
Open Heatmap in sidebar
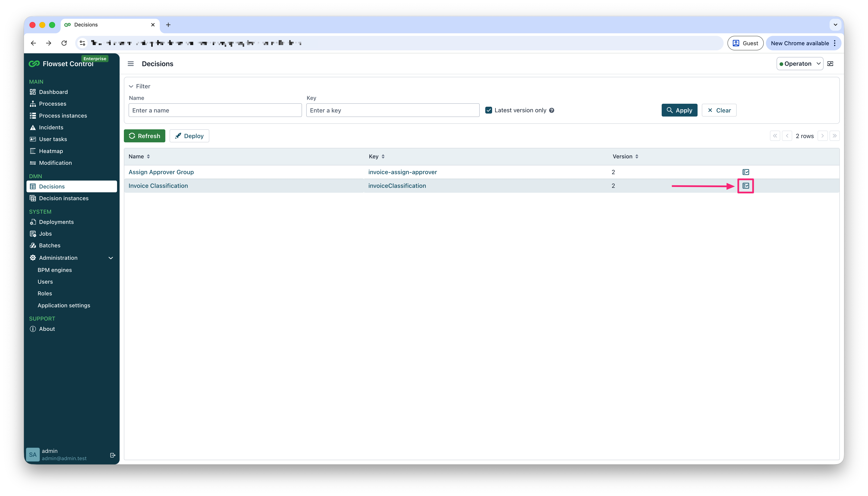pyautogui.click(x=72, y=151)
